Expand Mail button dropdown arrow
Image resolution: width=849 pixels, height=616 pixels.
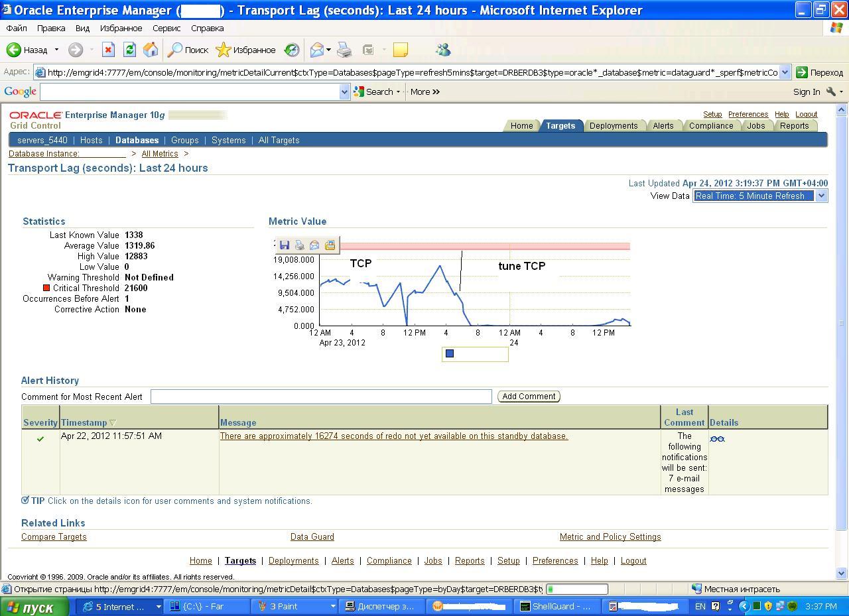coord(328,50)
